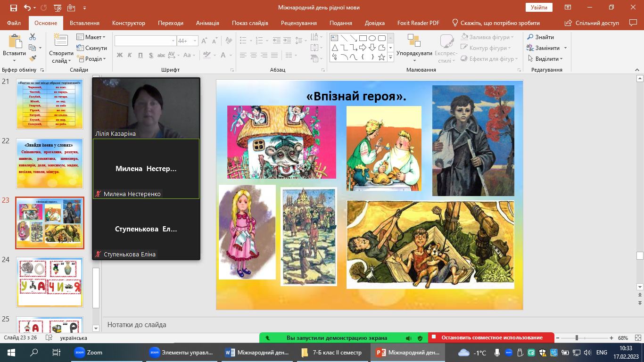Click Остановить совместное использование in Zoom bar
Screen dimensions: 644x362
point(492,337)
